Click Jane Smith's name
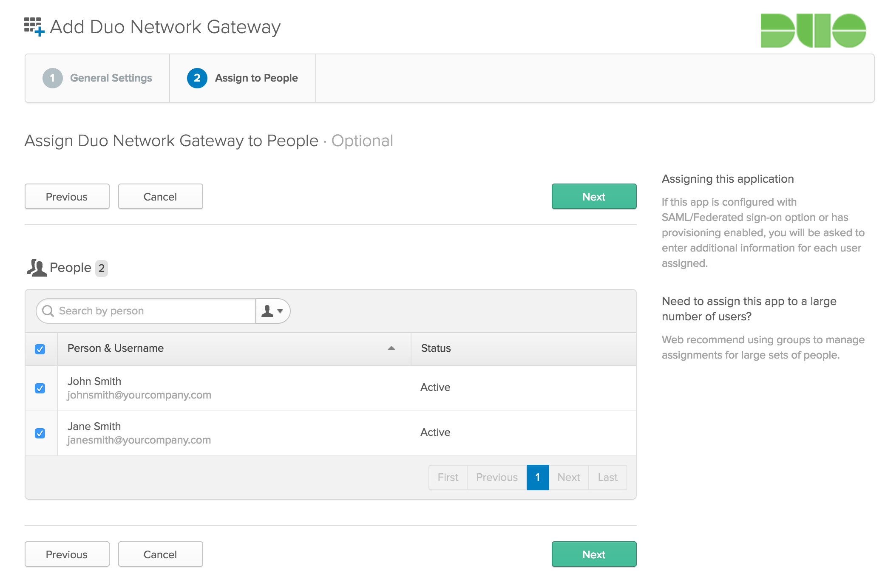Screen dimensions: 885x588 click(x=94, y=427)
